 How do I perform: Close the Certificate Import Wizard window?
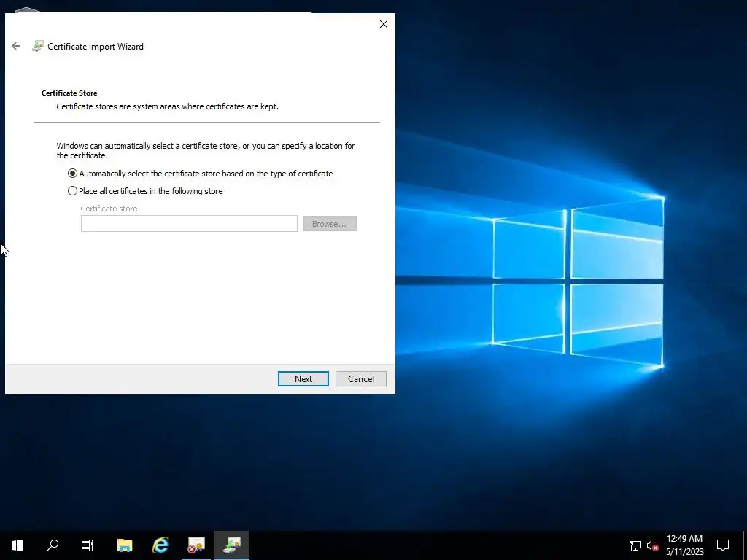384,24
